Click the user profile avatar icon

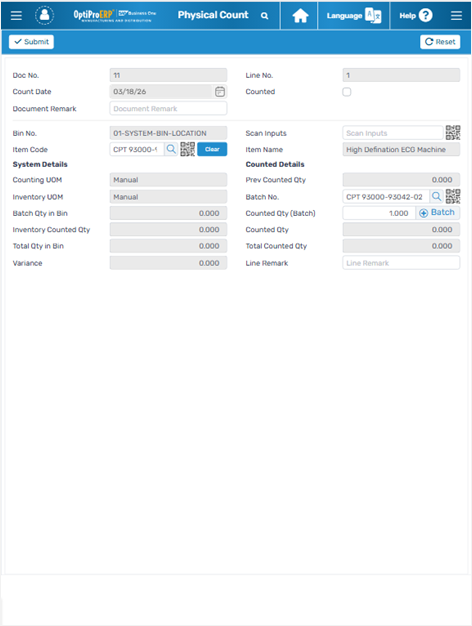[44, 16]
